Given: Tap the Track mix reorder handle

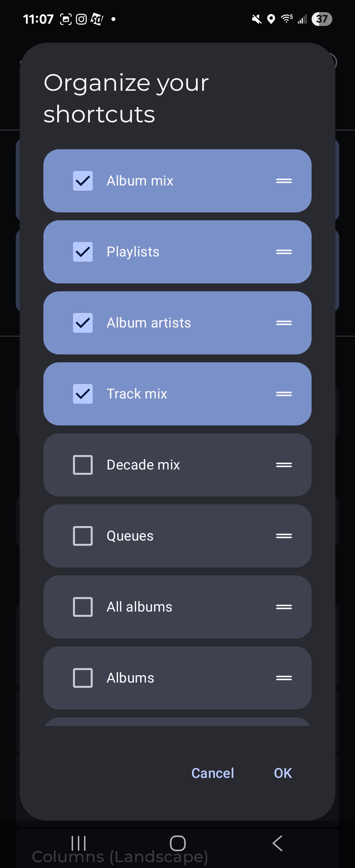Looking at the screenshot, I should click(284, 394).
